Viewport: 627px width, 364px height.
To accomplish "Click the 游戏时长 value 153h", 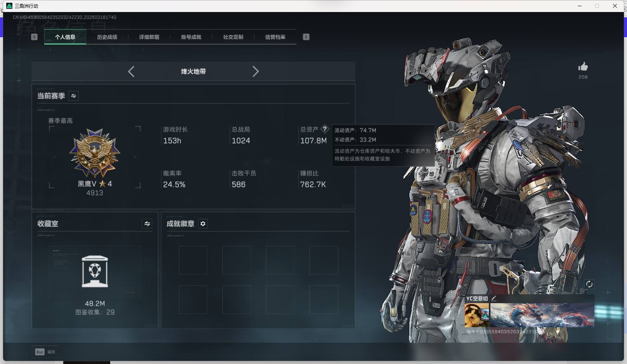I will [172, 141].
